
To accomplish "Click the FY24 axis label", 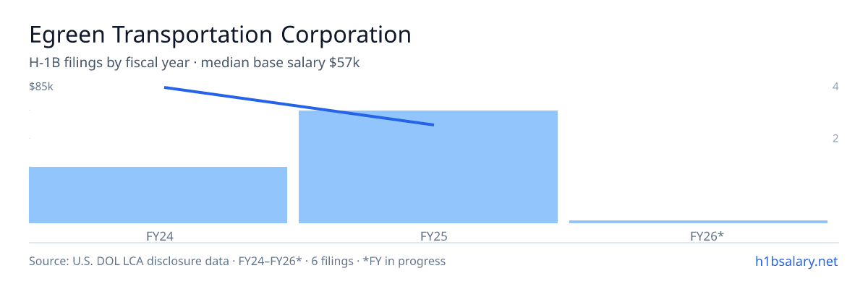I will coord(158,236).
